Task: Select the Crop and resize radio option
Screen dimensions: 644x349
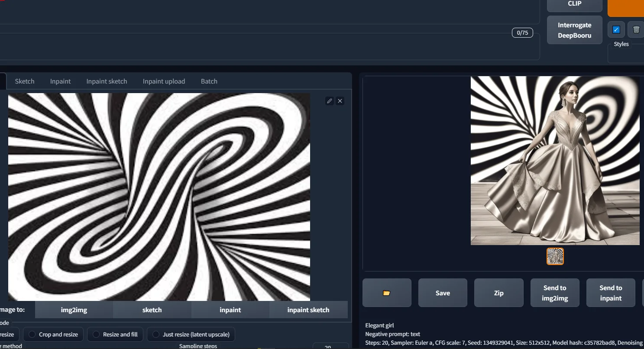Action: [x=54, y=334]
